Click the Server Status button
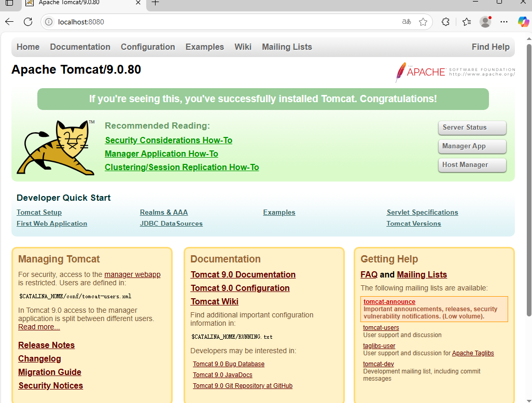This screenshot has height=403, width=532. [x=472, y=128]
